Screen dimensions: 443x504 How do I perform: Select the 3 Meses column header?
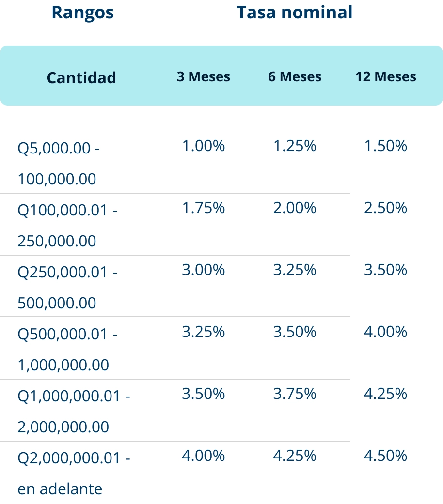(203, 76)
